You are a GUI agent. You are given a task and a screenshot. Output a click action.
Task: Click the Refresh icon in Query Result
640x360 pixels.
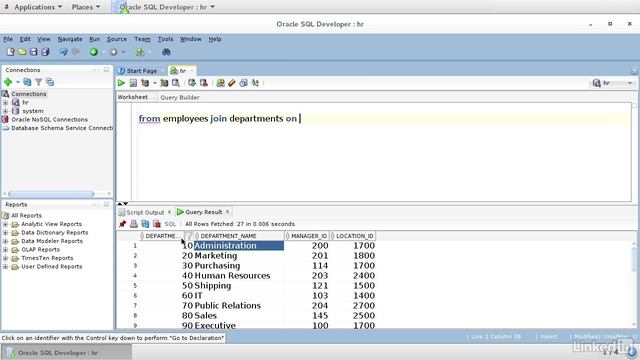(x=145, y=224)
